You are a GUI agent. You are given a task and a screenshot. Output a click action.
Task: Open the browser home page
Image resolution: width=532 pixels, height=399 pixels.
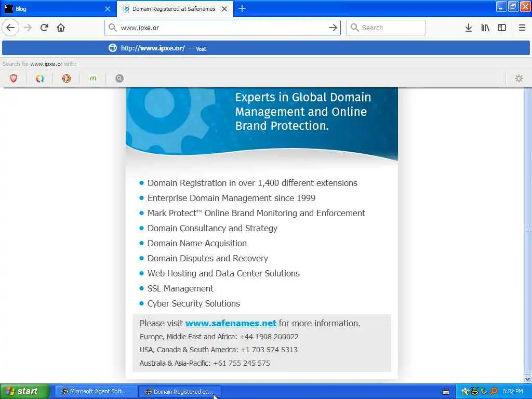point(61,28)
